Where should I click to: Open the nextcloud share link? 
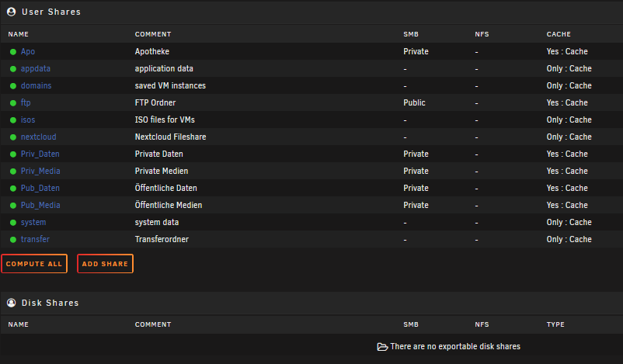[x=39, y=137]
